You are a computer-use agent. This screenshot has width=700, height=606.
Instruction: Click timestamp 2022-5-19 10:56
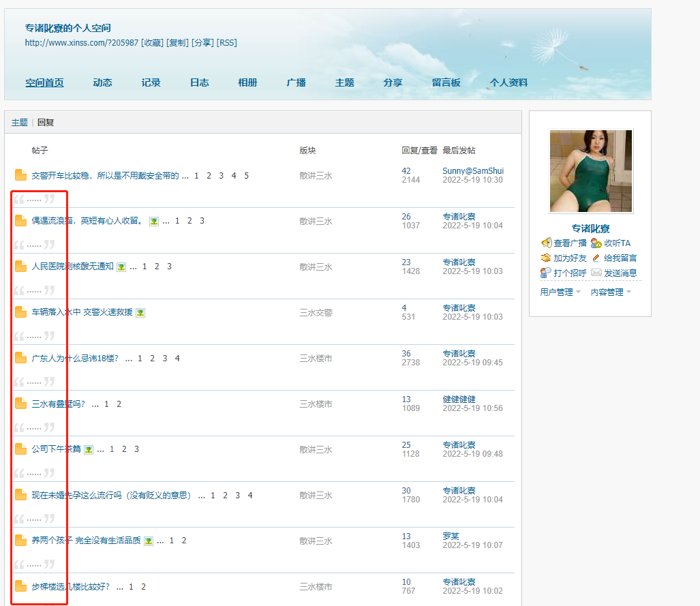point(473,408)
